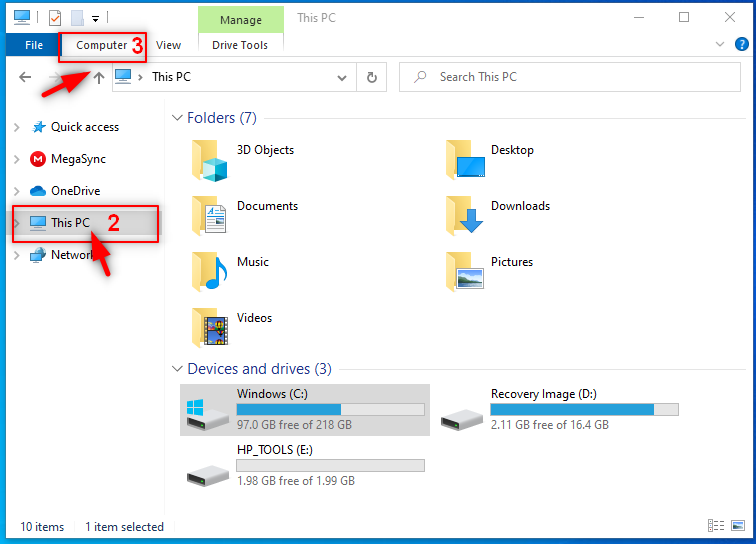Click the This PC icon in title bar
Image resolution: width=756 pixels, height=544 pixels.
21,17
